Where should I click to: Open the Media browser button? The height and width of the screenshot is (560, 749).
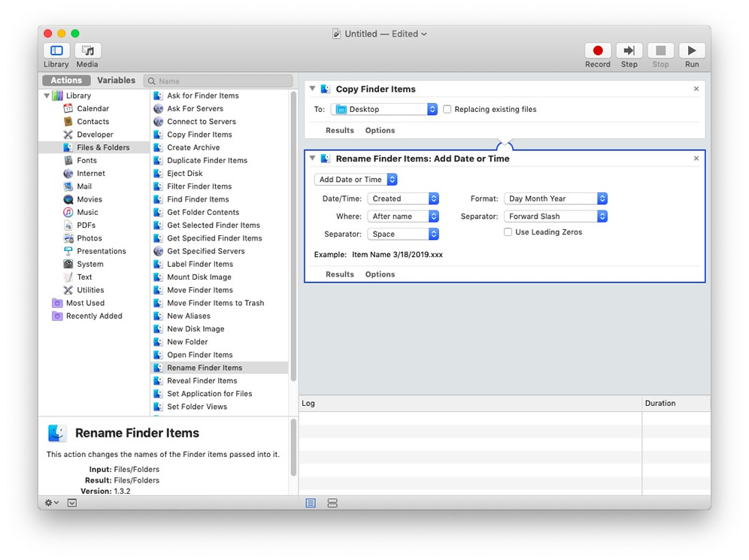point(87,50)
